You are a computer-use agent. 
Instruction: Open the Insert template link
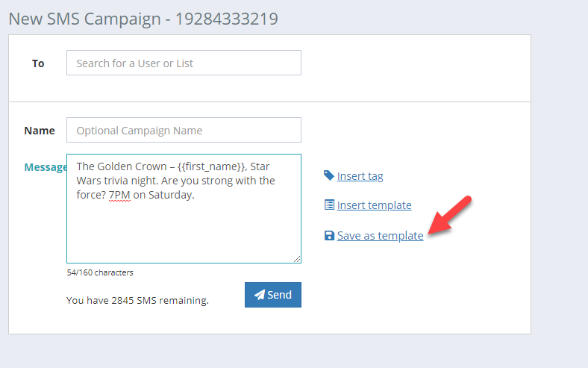375,205
